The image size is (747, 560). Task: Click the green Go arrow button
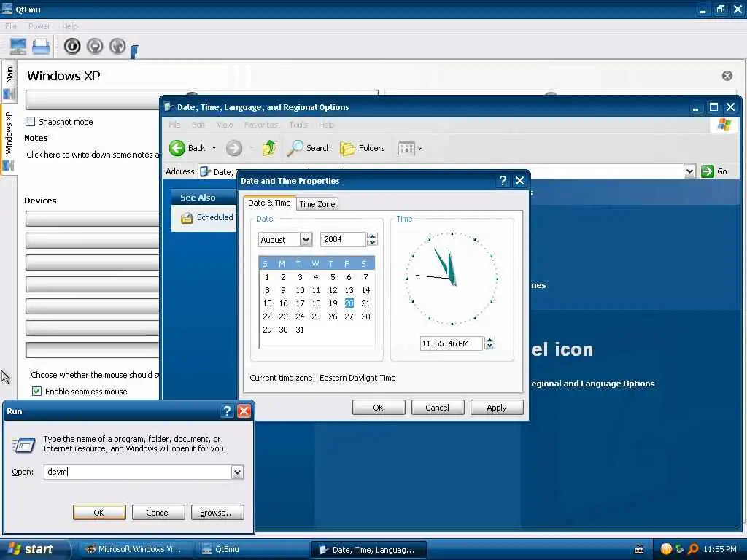click(x=708, y=171)
